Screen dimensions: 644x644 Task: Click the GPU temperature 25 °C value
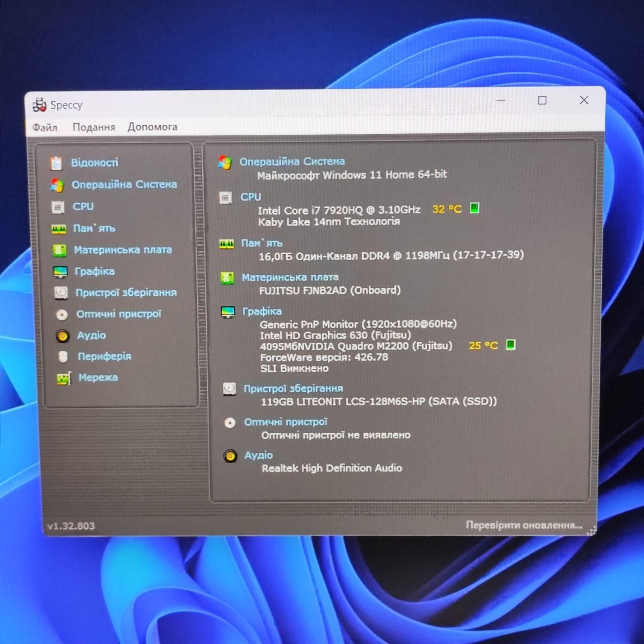coord(483,345)
